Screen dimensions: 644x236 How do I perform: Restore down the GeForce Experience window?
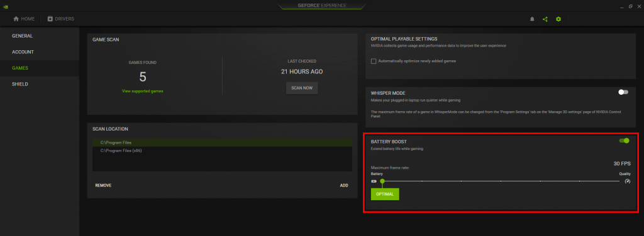click(x=630, y=6)
